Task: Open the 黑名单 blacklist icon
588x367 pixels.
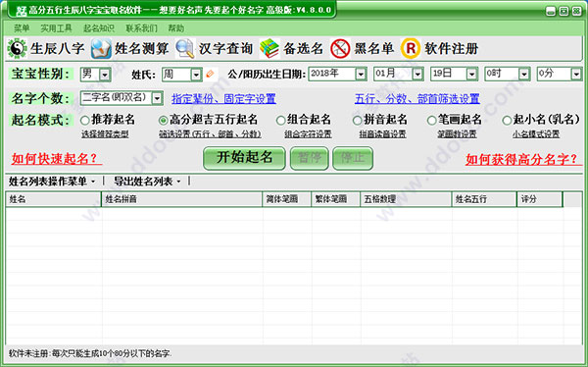Action: click(x=340, y=48)
